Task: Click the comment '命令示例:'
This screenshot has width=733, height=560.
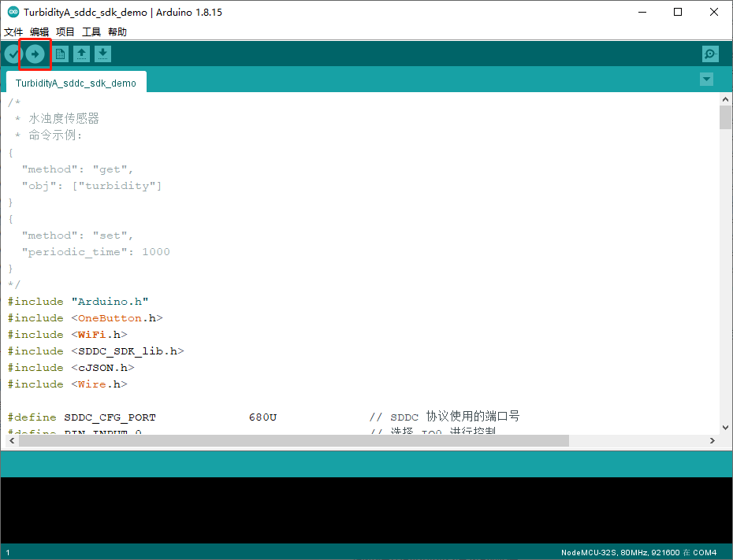Action: tap(55, 135)
